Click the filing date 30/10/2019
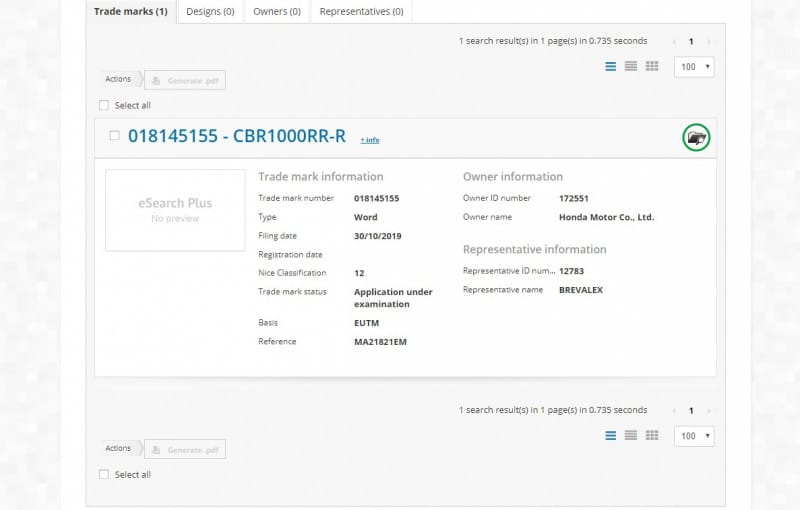Image resolution: width=800 pixels, height=510 pixels. [x=378, y=236]
